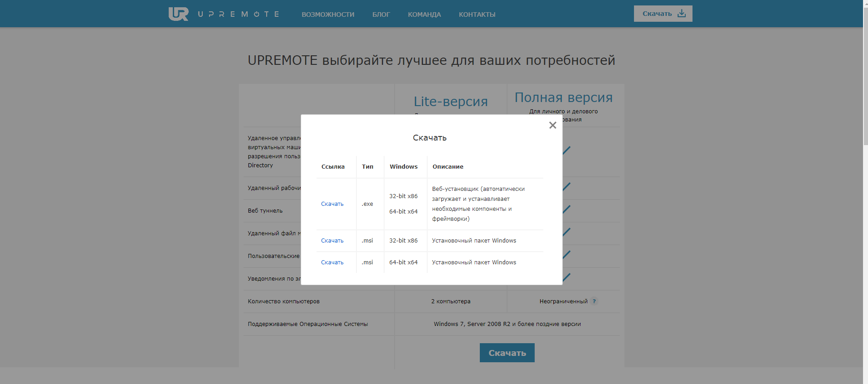Open the КОНТАКТЫ menu item
868x384 pixels.
pyautogui.click(x=477, y=15)
